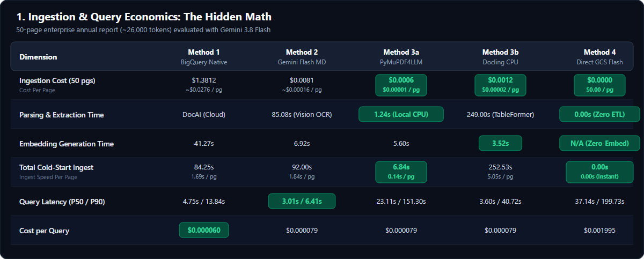The width and height of the screenshot is (644, 259).
Task: Click the "92.00s" total ingest cell
Action: [302, 172]
